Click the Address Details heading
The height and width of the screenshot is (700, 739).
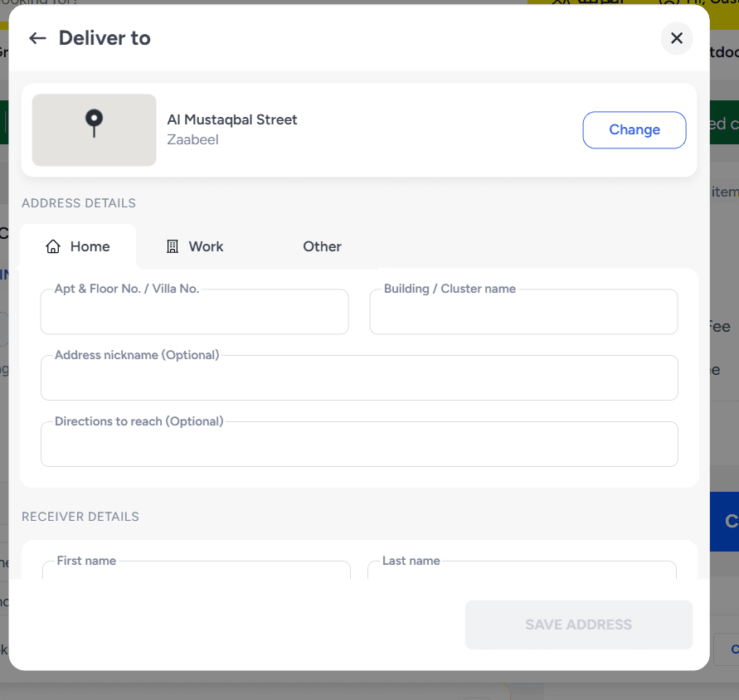pos(79,203)
